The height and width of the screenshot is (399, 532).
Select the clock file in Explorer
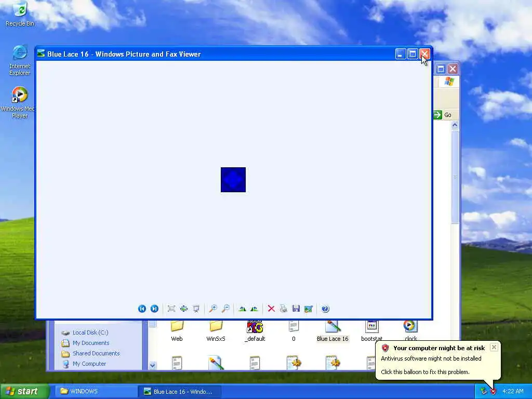tap(410, 331)
